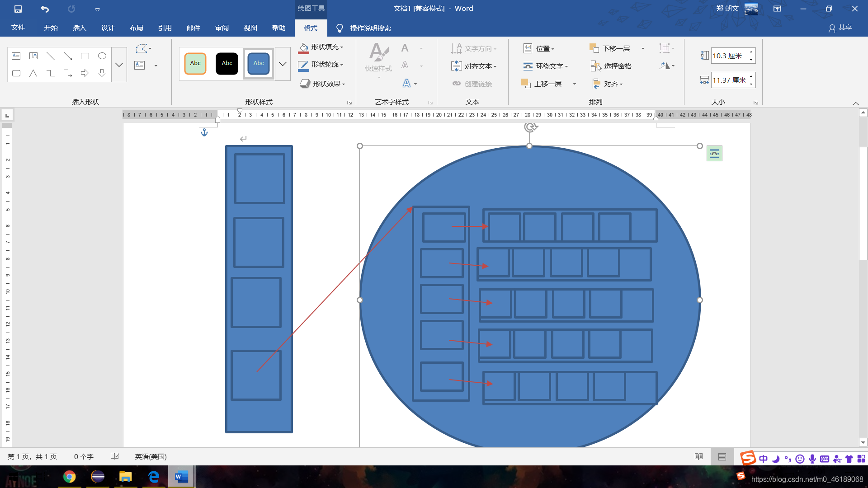The height and width of the screenshot is (488, 868).
Task: Open Shape Effects (形状效果) dropdown
Action: [323, 84]
